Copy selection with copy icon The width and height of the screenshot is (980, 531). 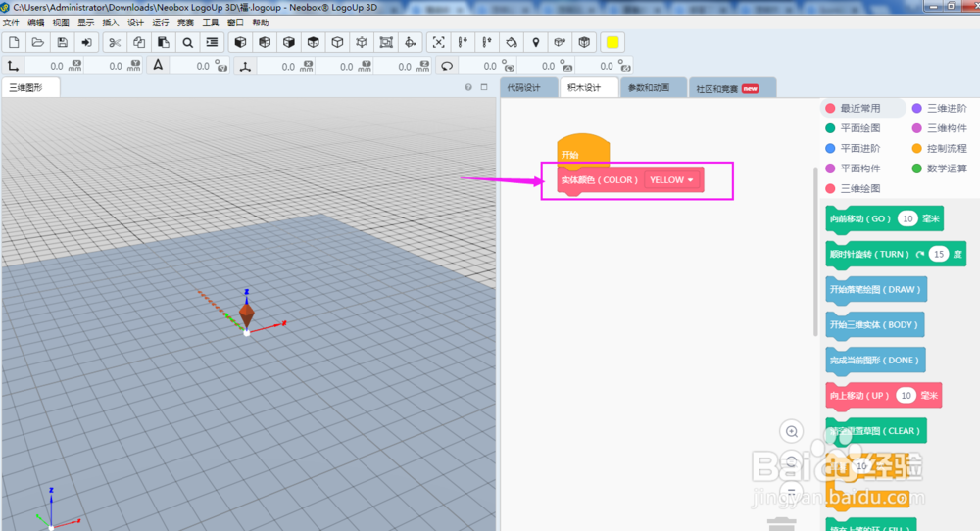coord(139,42)
